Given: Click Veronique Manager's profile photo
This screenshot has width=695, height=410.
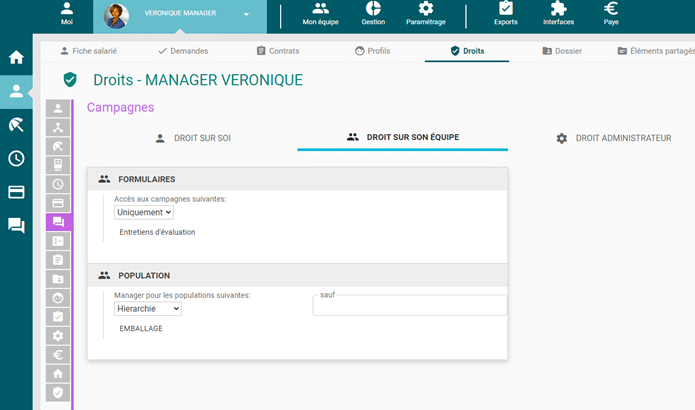Looking at the screenshot, I should click(117, 16).
